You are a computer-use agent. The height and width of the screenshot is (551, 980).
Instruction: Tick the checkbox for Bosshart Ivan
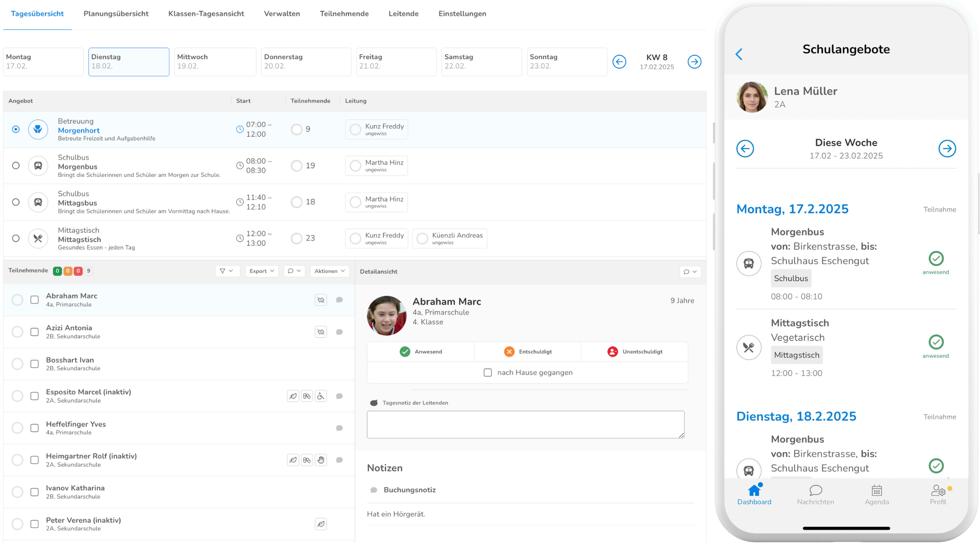coord(35,364)
